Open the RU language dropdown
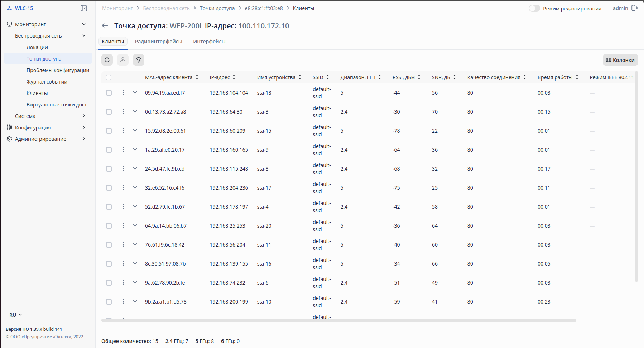 coord(16,315)
